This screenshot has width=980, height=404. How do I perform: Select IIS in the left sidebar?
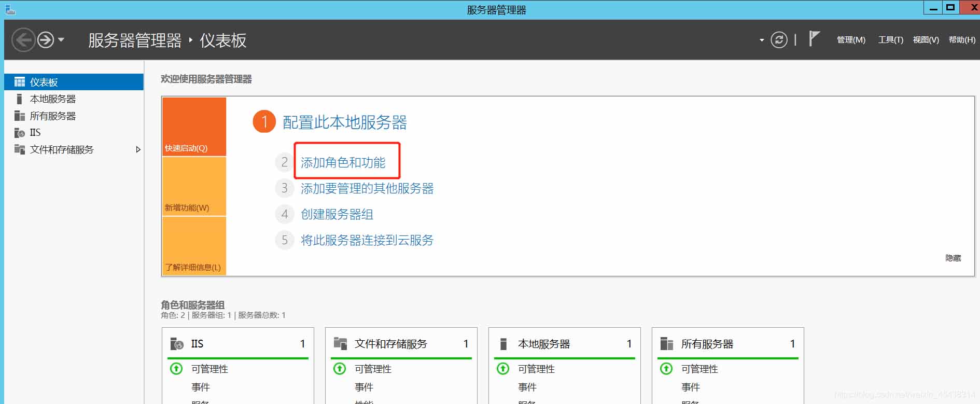(x=74, y=133)
